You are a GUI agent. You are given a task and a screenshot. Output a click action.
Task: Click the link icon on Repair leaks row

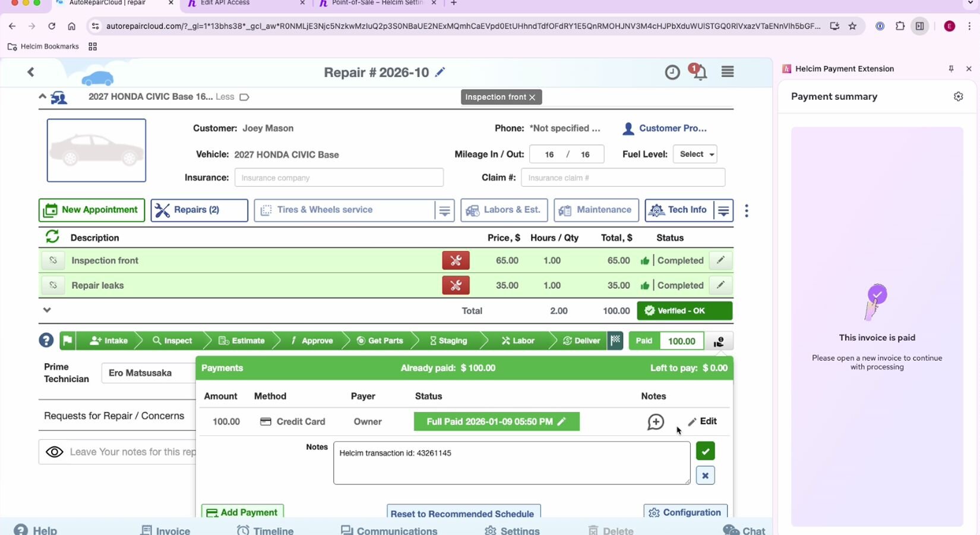[x=53, y=285]
